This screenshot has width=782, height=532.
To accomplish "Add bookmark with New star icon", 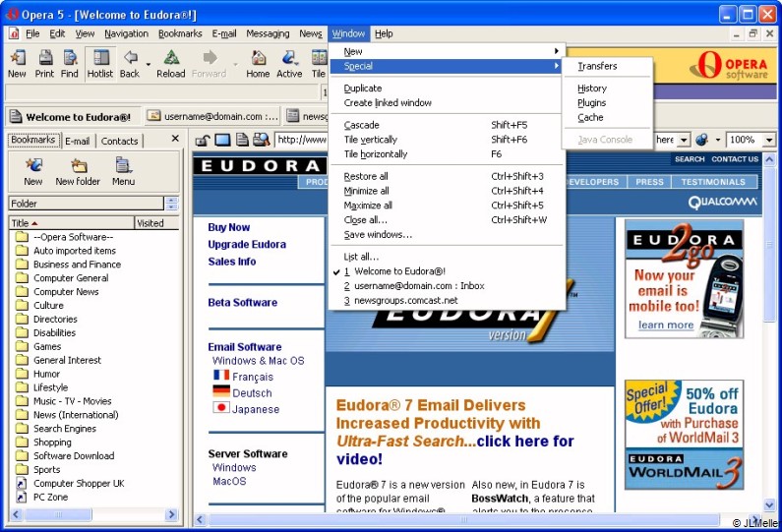I will coord(32,171).
